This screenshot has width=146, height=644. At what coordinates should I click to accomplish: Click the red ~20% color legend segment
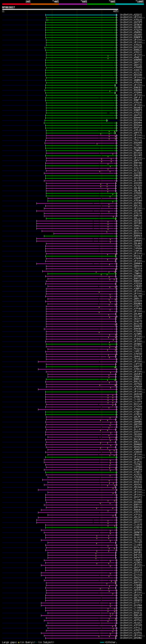click(16, 4)
